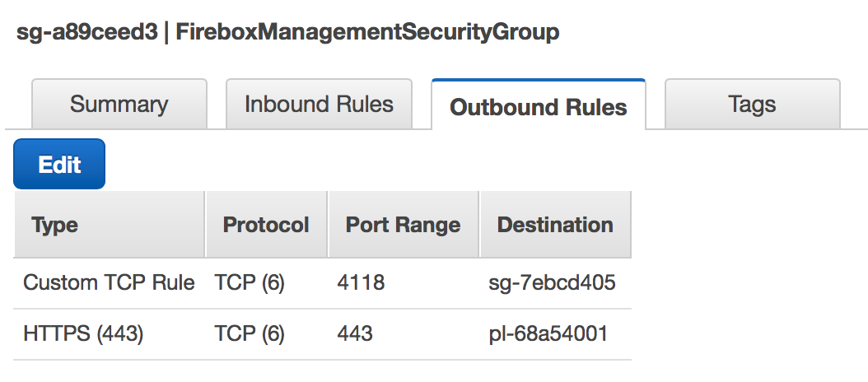868x382 pixels.
Task: Open destination security group sg-7ebcd405
Action: 552,283
